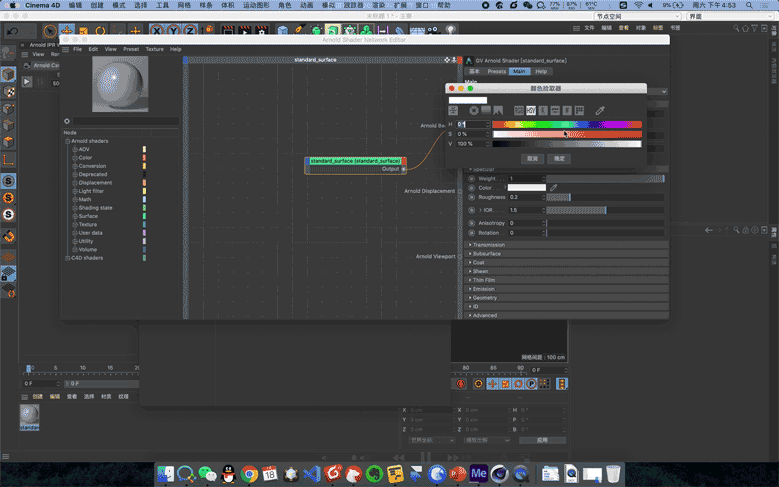The height and width of the screenshot is (487, 779).
Task: Click the value brightness slider
Action: click(x=567, y=144)
